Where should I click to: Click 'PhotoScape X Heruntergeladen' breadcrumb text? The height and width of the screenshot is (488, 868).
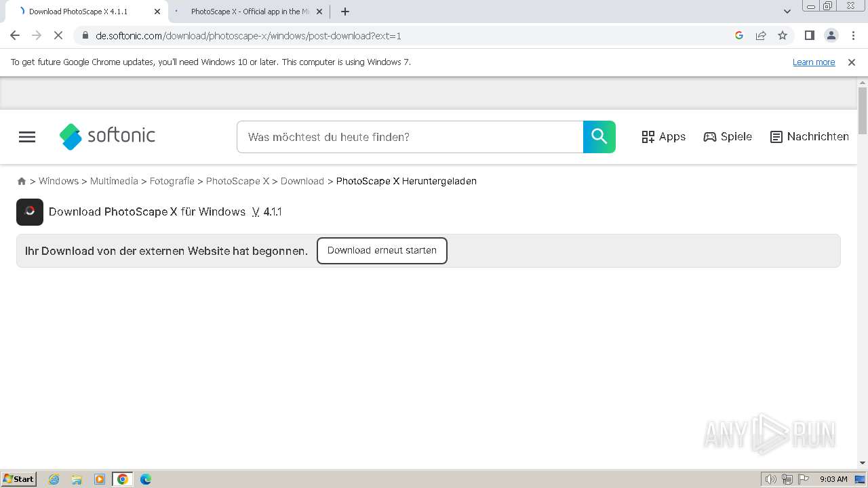406,181
